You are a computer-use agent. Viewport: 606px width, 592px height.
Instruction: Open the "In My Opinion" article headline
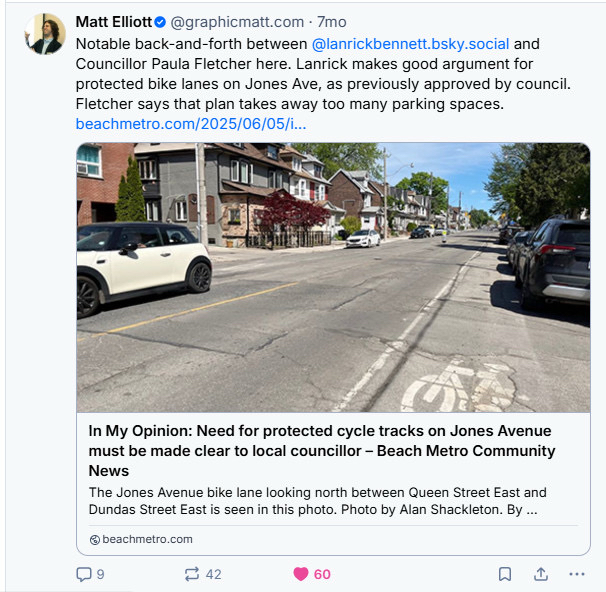(x=320, y=450)
